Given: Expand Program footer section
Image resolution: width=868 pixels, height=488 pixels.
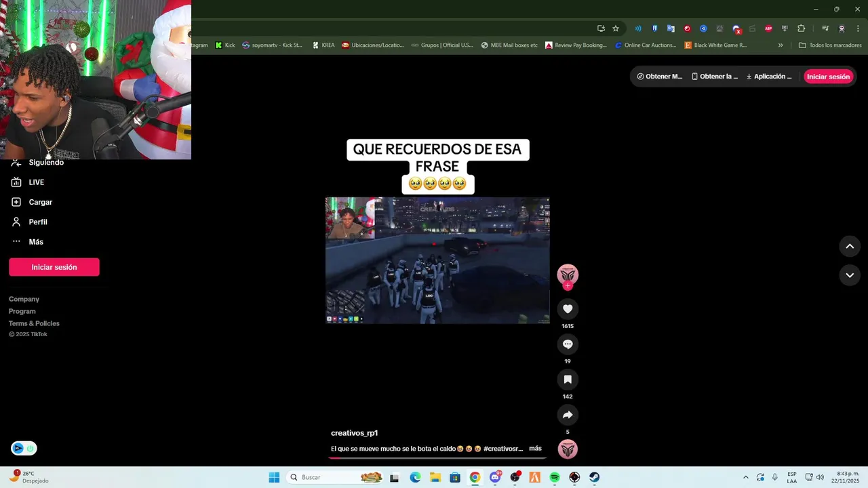Looking at the screenshot, I should click(x=22, y=311).
